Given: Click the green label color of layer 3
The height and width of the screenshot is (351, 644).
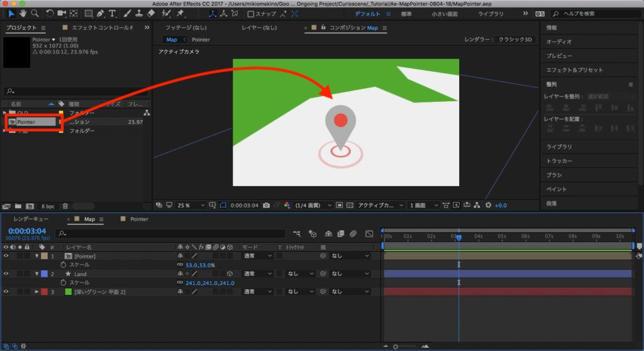Looking at the screenshot, I should pyautogui.click(x=69, y=292).
